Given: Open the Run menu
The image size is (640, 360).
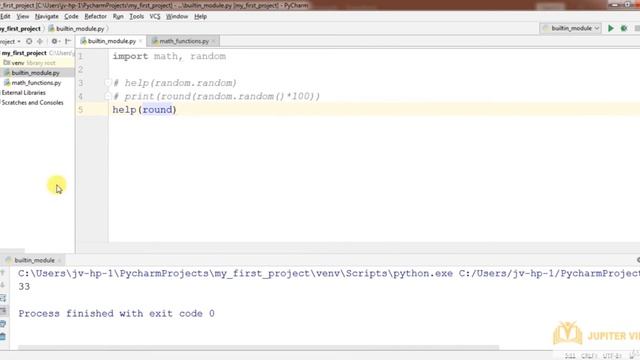Looking at the screenshot, I should click(x=118, y=16).
